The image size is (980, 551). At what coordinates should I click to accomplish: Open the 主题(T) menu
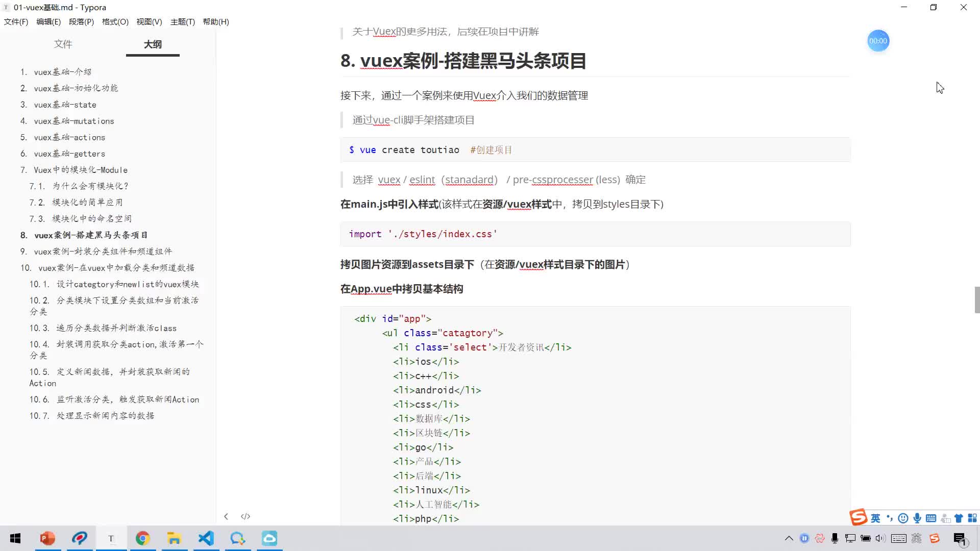183,22
